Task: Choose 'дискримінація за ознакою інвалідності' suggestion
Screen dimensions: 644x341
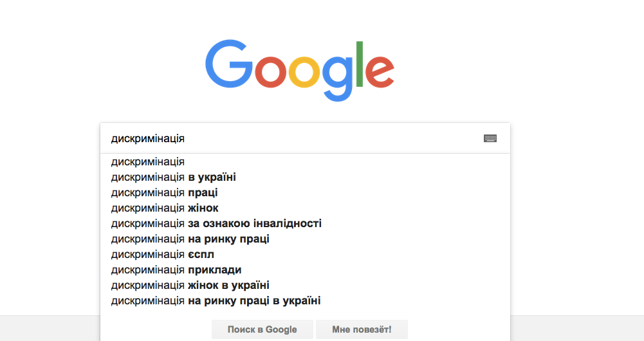Action: (x=216, y=223)
